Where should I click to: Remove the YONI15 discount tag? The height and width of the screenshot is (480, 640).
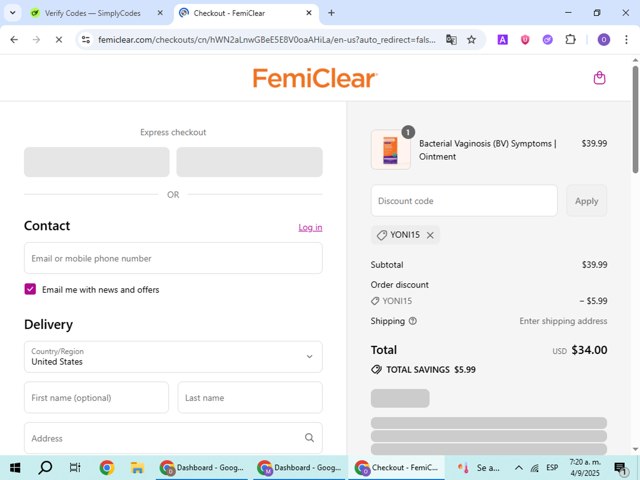coord(430,235)
